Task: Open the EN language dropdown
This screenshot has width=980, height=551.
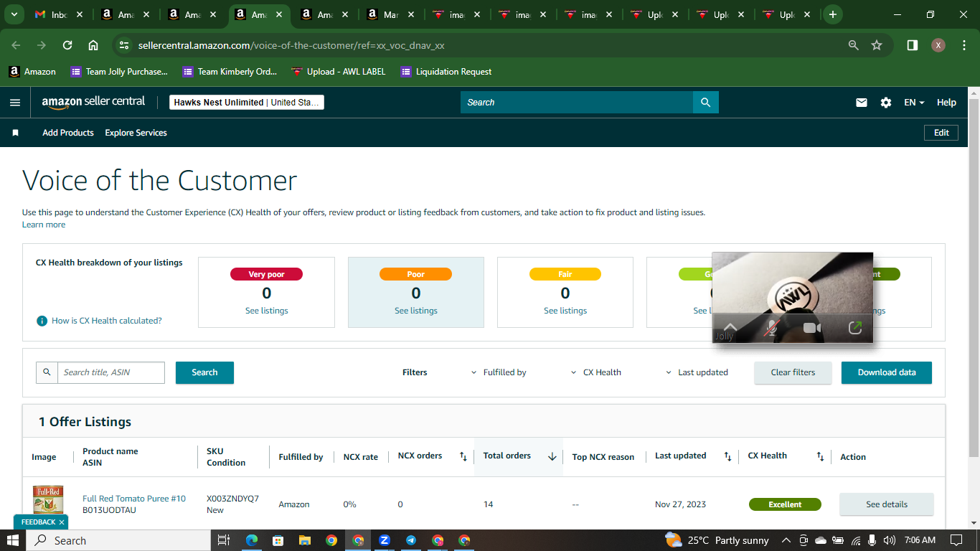Action: point(914,103)
